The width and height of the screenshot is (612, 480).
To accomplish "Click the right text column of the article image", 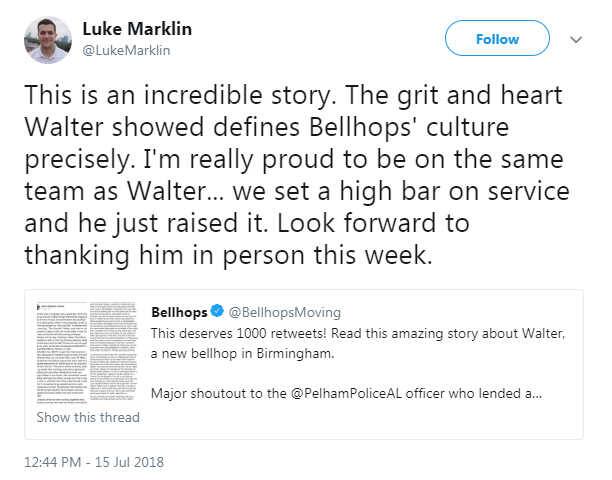I will [113, 352].
